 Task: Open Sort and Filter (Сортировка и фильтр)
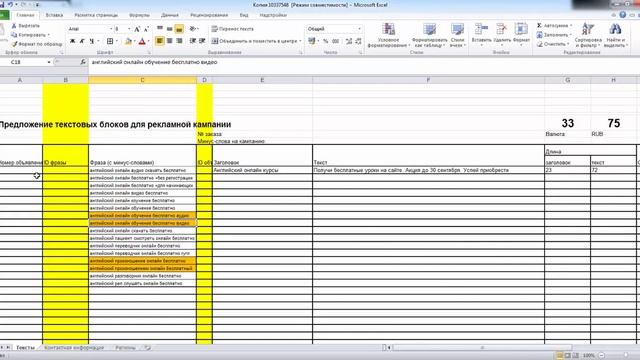(x=588, y=35)
